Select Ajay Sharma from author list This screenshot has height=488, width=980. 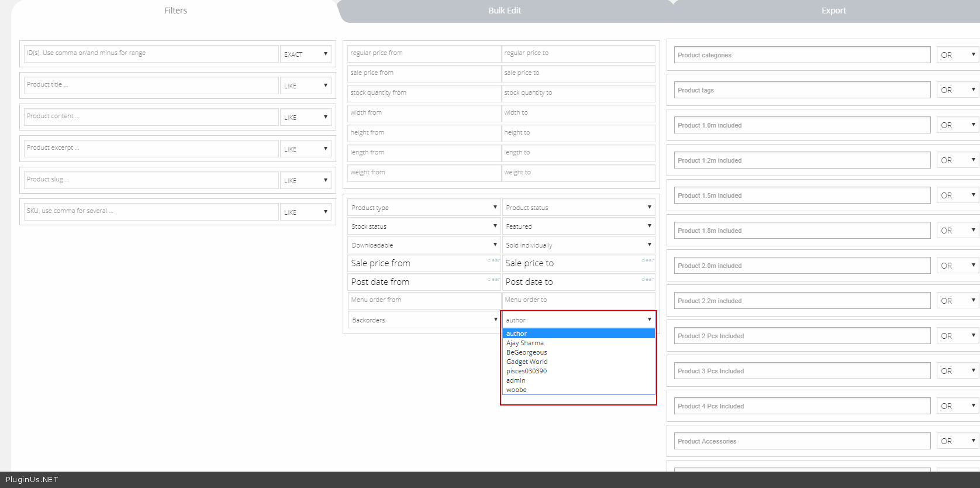(525, 343)
